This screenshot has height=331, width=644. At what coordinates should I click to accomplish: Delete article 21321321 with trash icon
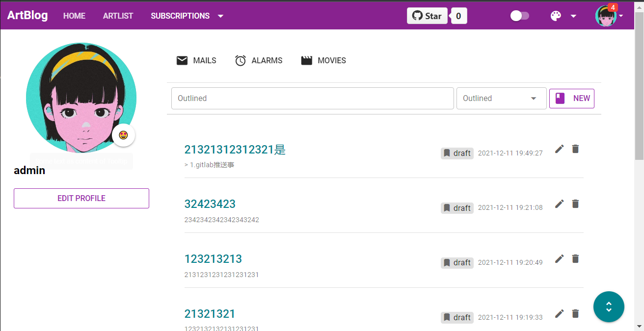coord(576,313)
